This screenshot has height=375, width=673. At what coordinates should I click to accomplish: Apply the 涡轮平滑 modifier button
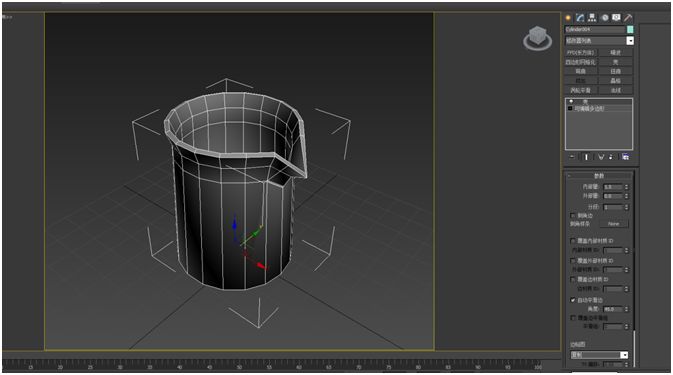coord(581,90)
